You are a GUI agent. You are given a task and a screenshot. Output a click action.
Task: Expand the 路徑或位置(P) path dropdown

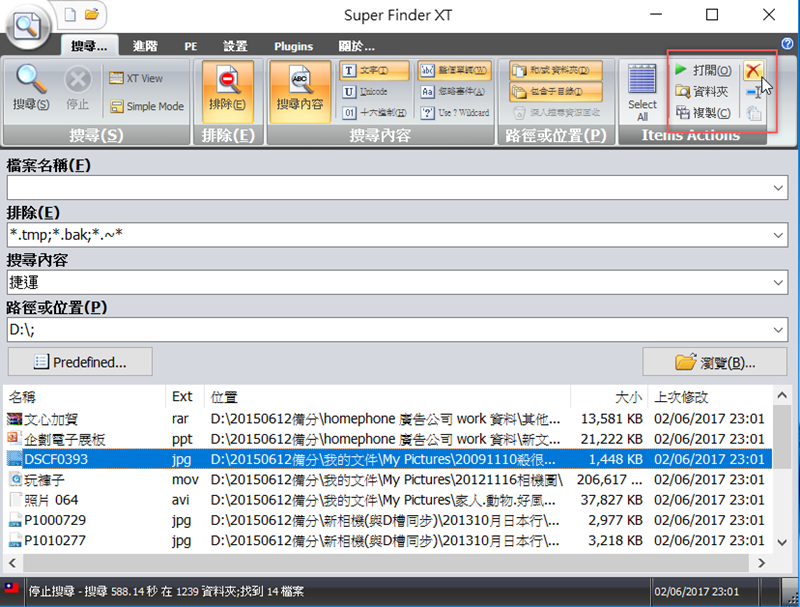[778, 330]
